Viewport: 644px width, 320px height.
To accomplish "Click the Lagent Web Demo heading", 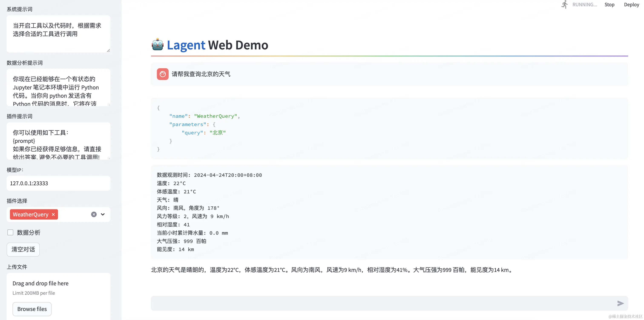I will 217,45.
